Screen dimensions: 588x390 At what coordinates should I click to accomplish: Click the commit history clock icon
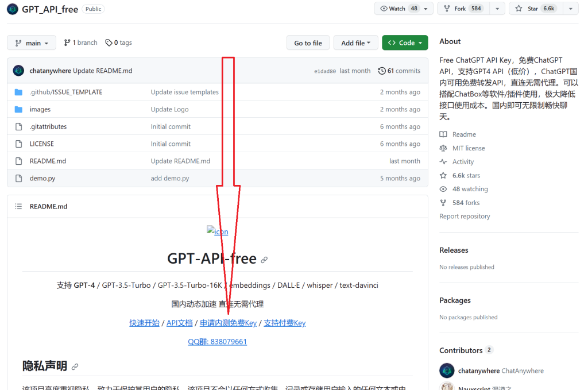pyautogui.click(x=382, y=71)
